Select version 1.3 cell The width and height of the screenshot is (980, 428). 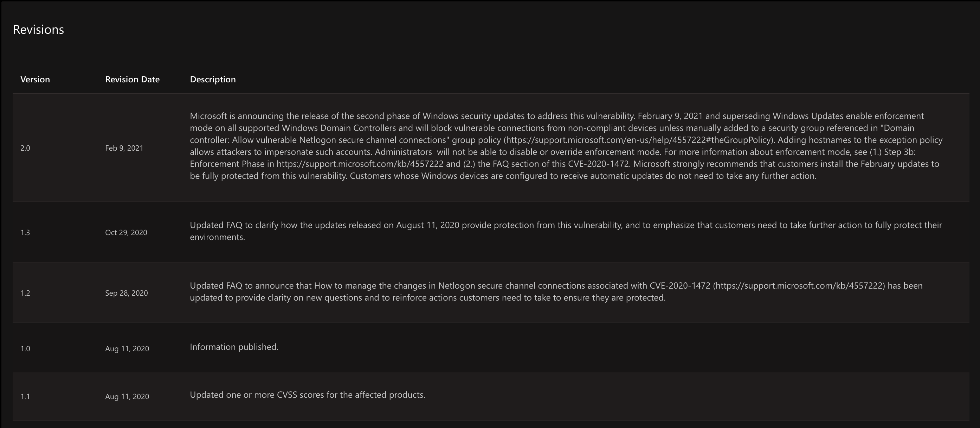click(25, 233)
